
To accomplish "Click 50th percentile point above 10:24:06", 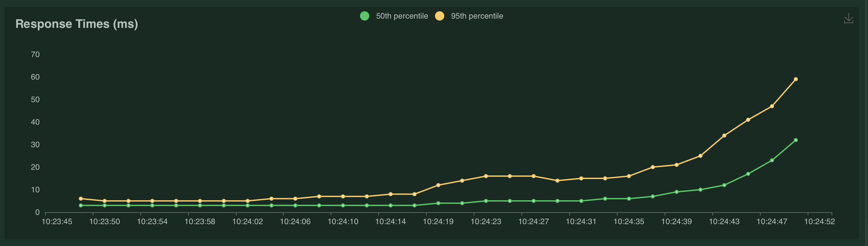I will click(295, 206).
